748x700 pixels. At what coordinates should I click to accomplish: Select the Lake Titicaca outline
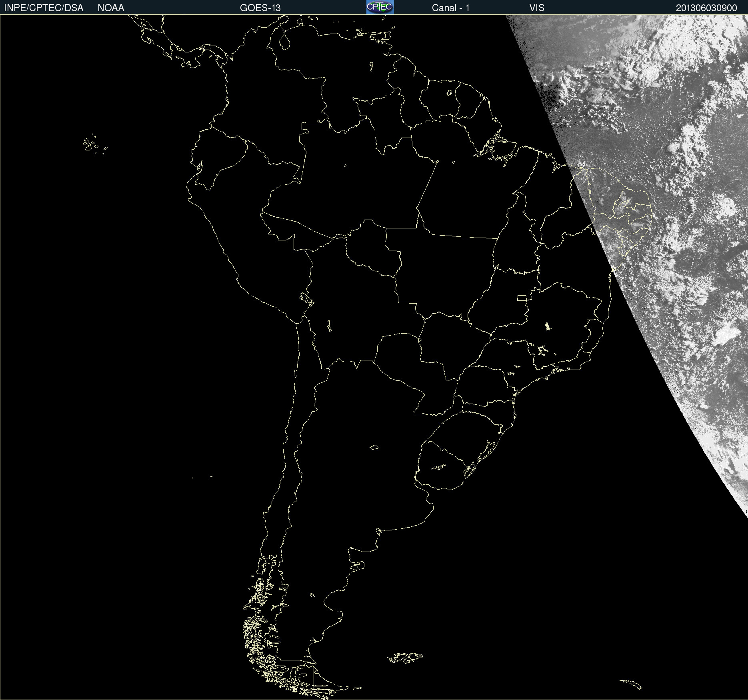[x=306, y=299]
